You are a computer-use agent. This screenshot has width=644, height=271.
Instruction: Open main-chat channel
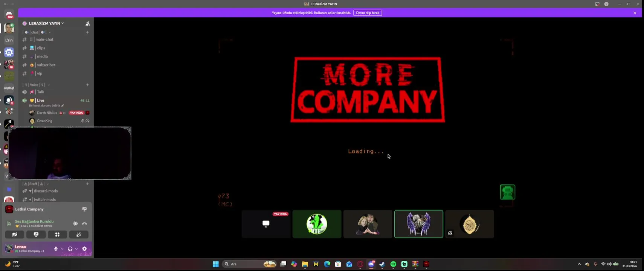click(x=56, y=40)
